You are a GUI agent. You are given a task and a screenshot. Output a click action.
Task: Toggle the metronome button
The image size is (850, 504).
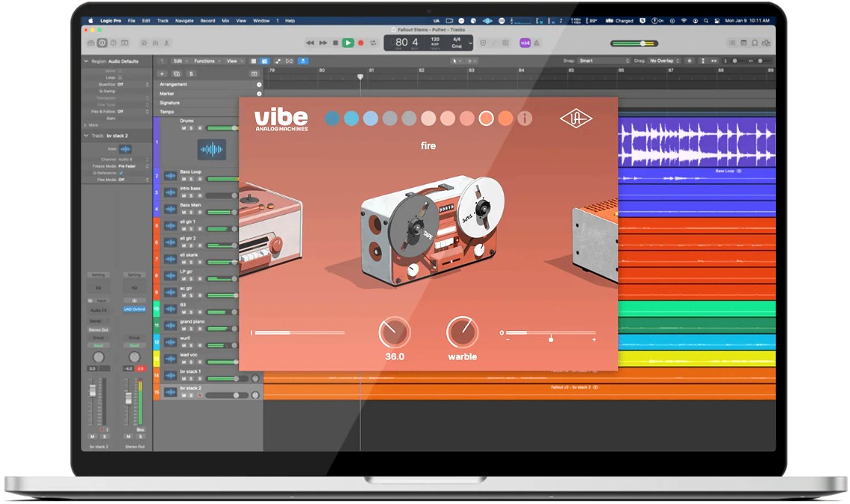(x=536, y=42)
